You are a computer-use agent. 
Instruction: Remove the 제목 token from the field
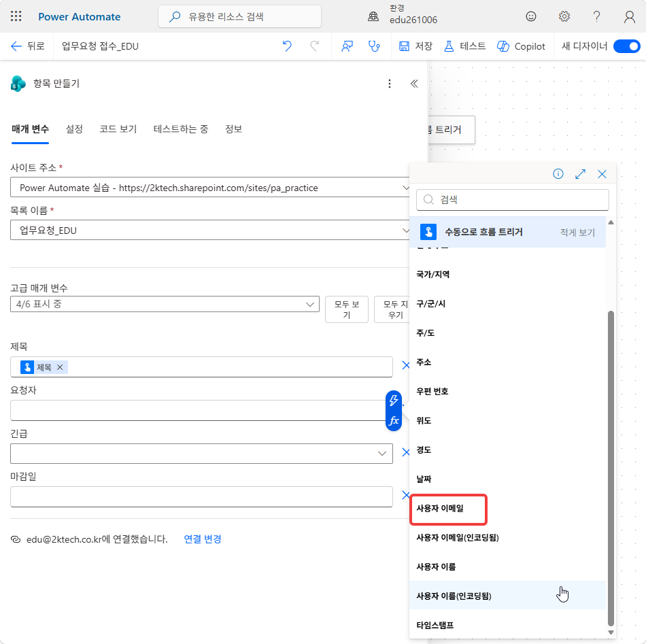[x=60, y=367]
